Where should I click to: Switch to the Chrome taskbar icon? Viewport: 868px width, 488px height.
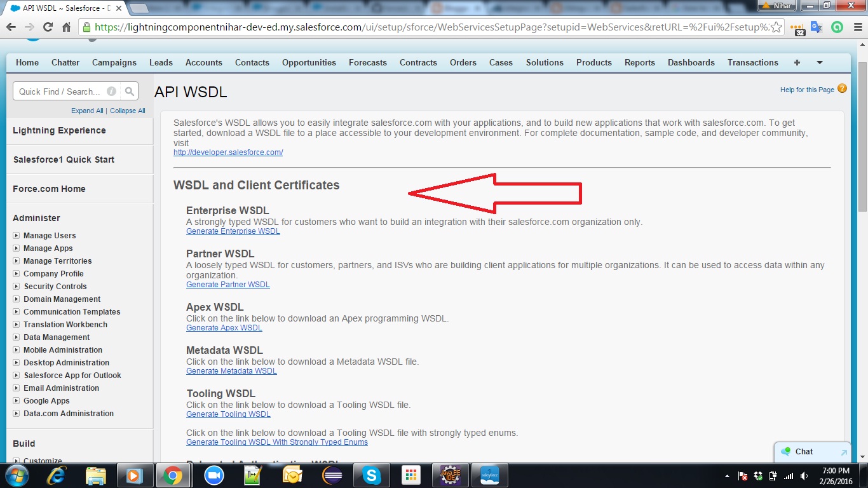173,475
